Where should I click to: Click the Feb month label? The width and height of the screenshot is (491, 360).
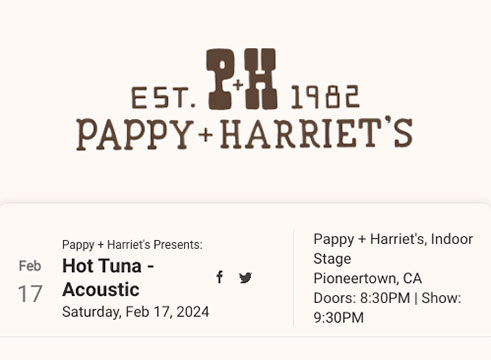[x=30, y=266]
